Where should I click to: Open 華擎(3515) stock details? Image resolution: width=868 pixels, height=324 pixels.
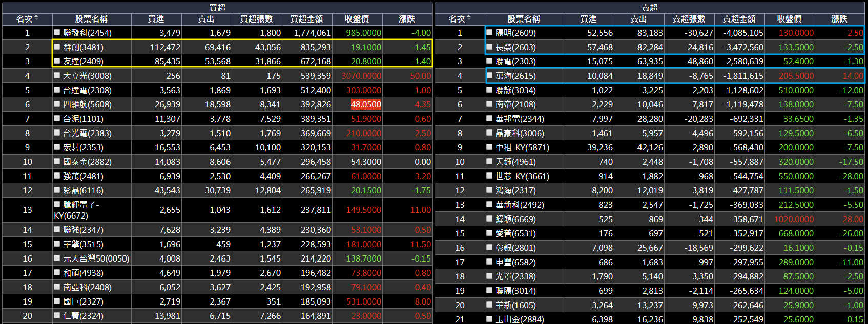click(83, 244)
